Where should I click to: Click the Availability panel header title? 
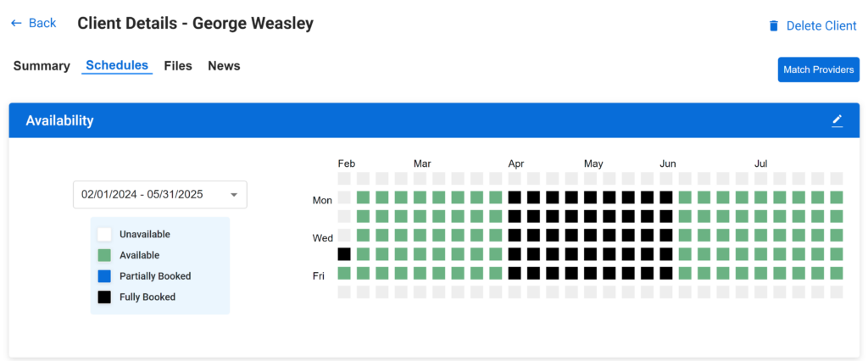coord(59,120)
